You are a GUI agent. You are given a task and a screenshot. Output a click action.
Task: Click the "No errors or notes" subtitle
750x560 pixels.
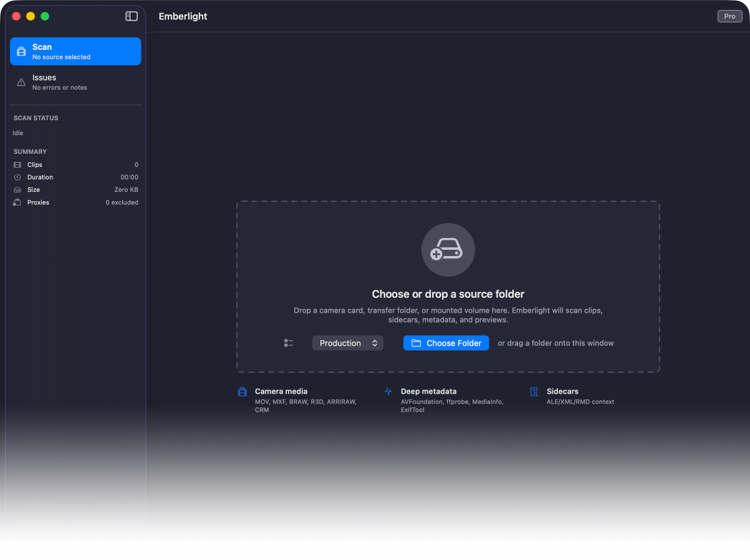[x=60, y=88]
